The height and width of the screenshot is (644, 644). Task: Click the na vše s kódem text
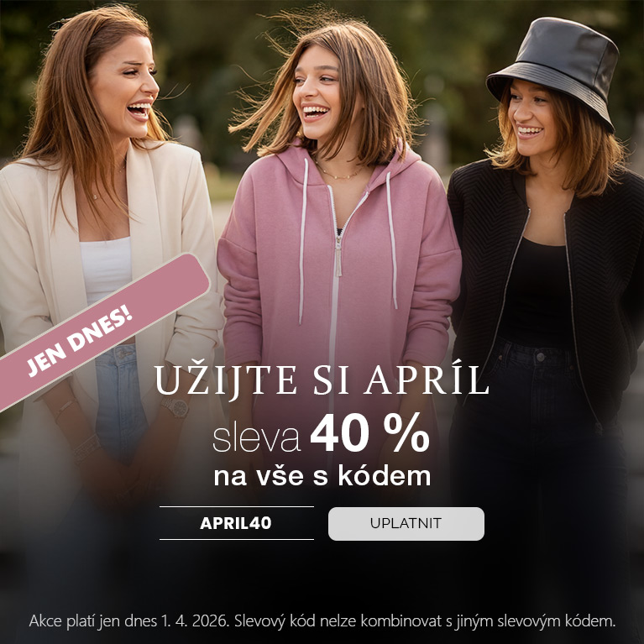click(x=322, y=476)
